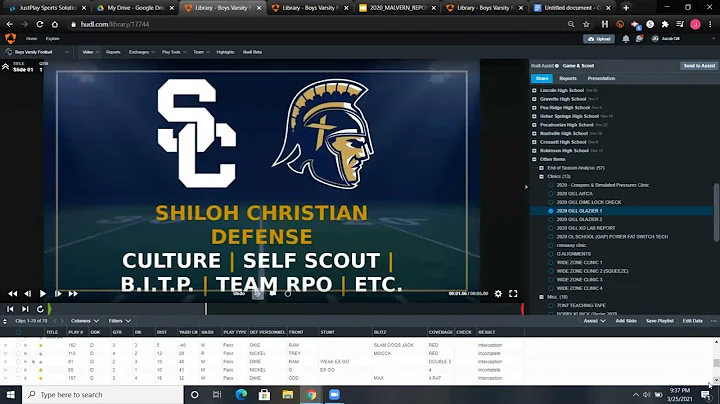Expand End of Season Analysis folder
The width and height of the screenshot is (720, 404).
click(x=541, y=168)
